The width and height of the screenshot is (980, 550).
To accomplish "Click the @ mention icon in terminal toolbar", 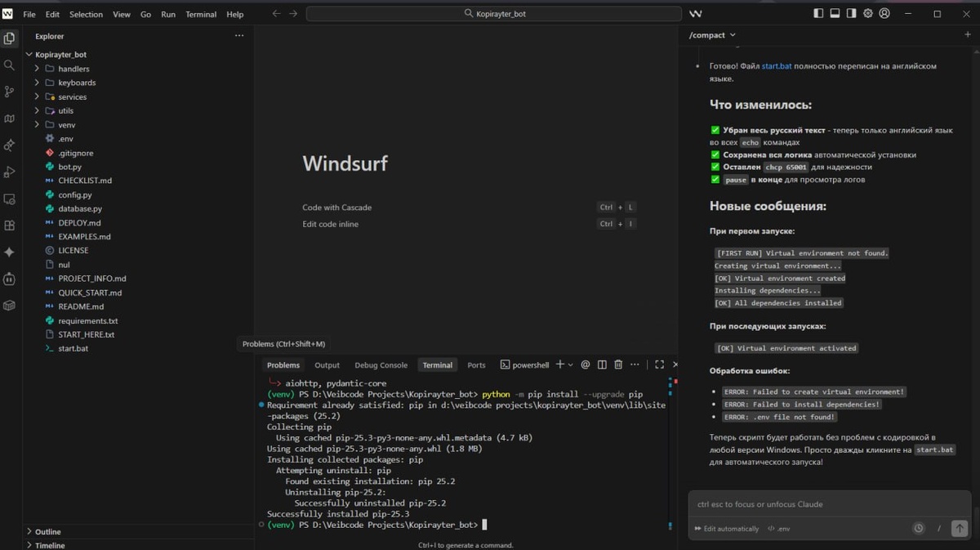I will 585,365.
